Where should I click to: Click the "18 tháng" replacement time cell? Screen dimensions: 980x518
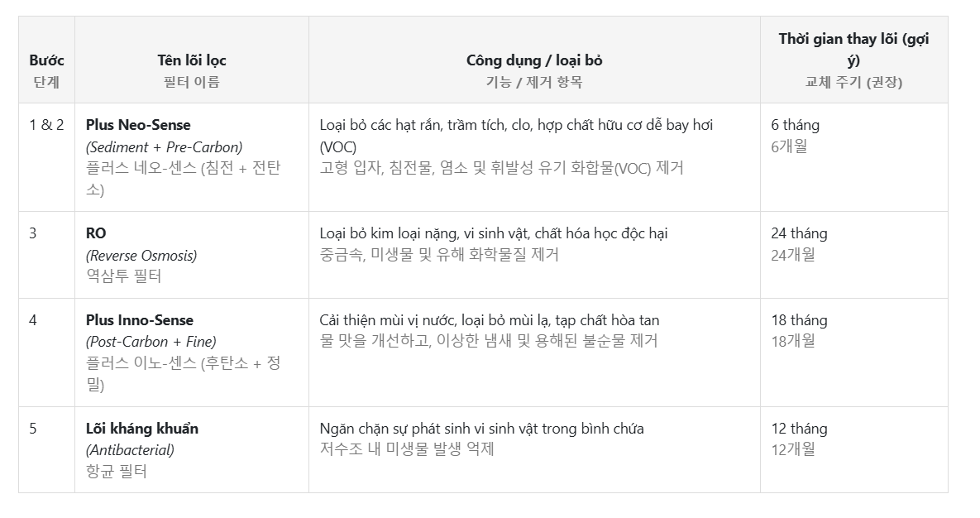(799, 320)
